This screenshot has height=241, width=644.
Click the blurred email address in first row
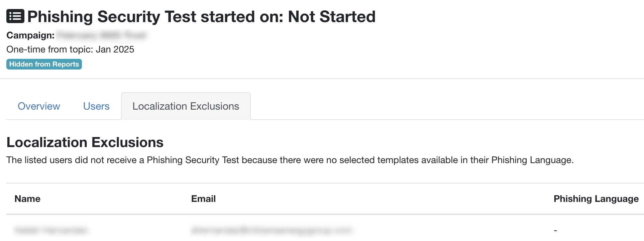coord(272,230)
